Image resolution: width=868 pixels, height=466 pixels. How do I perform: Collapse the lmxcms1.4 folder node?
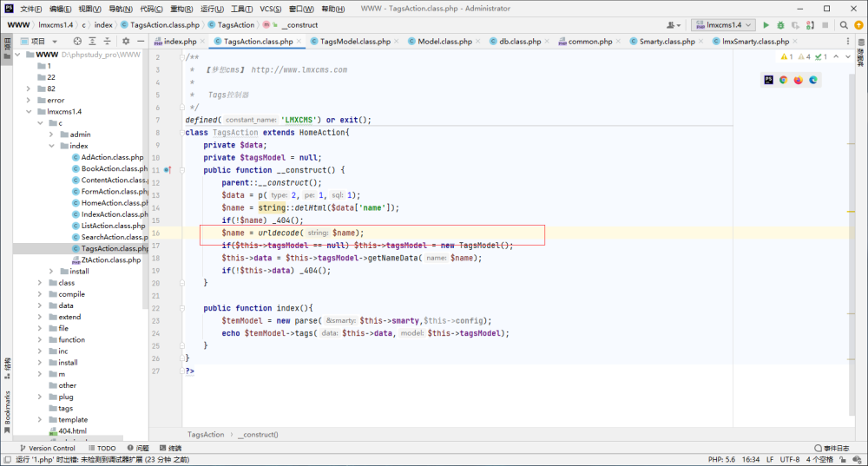29,111
